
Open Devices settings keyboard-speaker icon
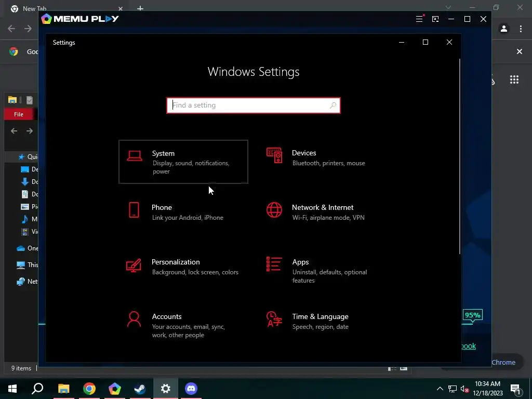(x=274, y=155)
